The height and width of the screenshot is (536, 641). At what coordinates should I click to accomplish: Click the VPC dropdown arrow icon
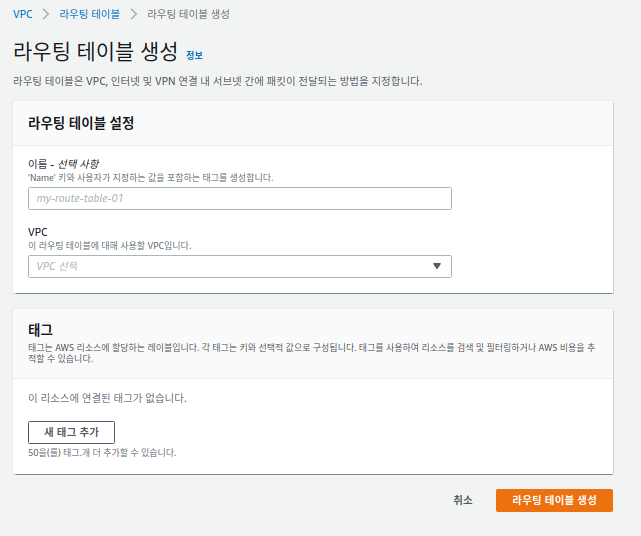(437, 267)
